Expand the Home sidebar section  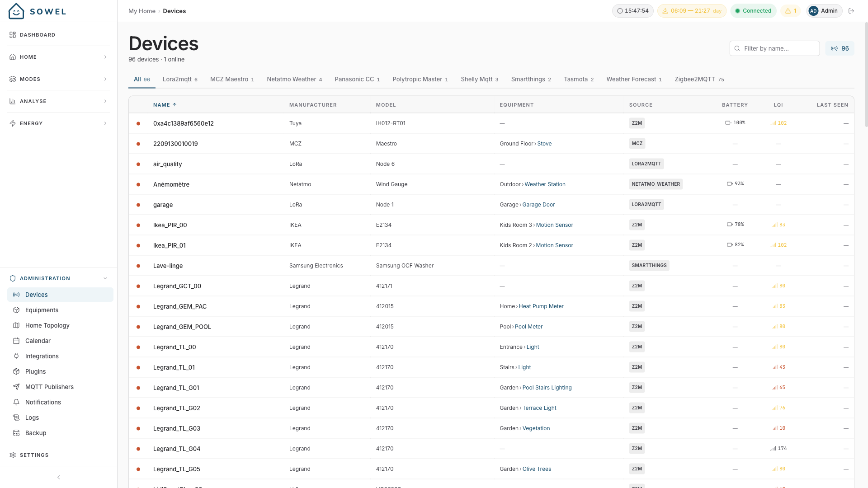pos(58,57)
